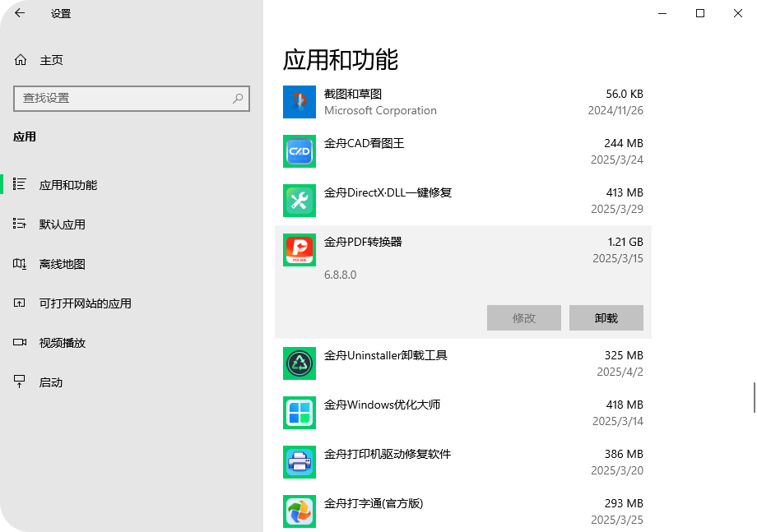Click 卸载 to uninstall 金舟PDF转换器
The width and height of the screenshot is (757, 532).
point(606,318)
